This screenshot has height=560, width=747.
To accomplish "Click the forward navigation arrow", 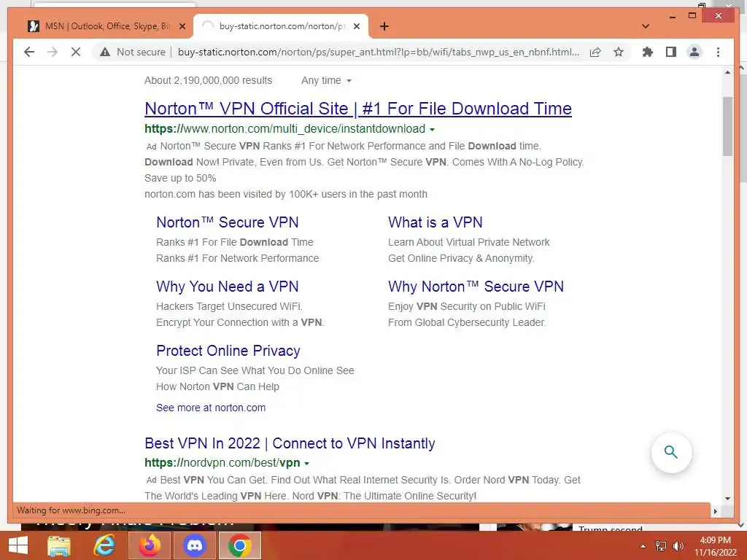I will tap(53, 52).
